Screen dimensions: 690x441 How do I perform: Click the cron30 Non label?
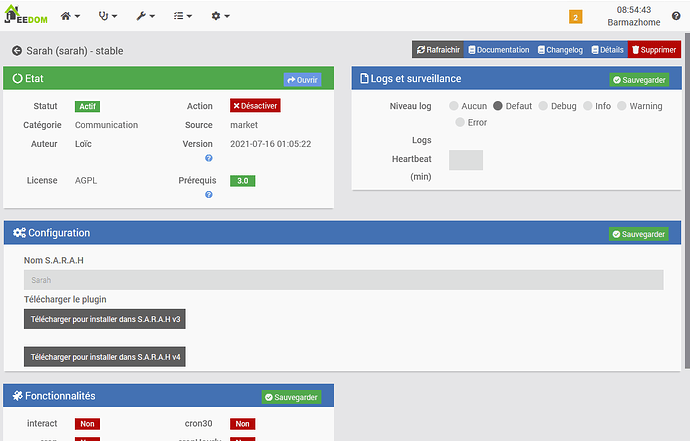(x=242, y=424)
